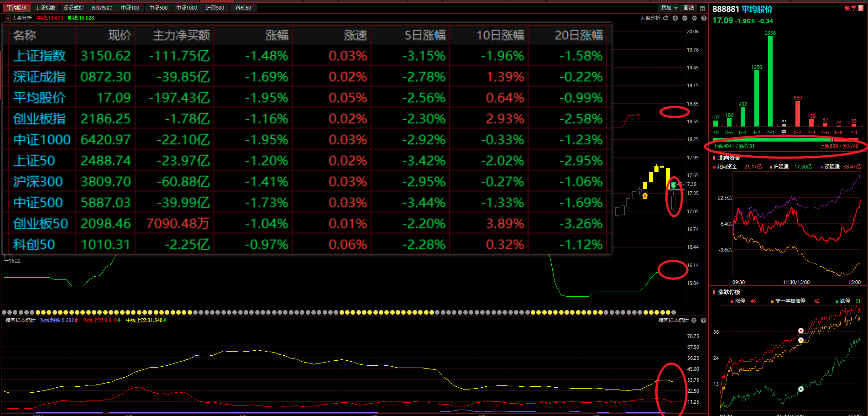Switch to the 平均股价 tab
The width and height of the screenshot is (868, 416).
pos(17,8)
